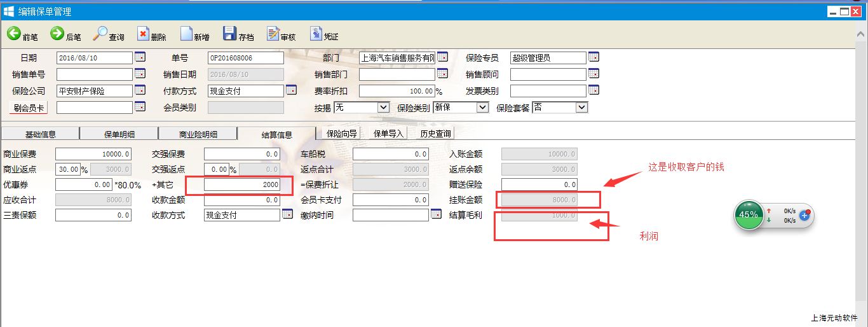The width and height of the screenshot is (868, 327).
Task: Click the 审核 audit icon
Action: coord(273,34)
